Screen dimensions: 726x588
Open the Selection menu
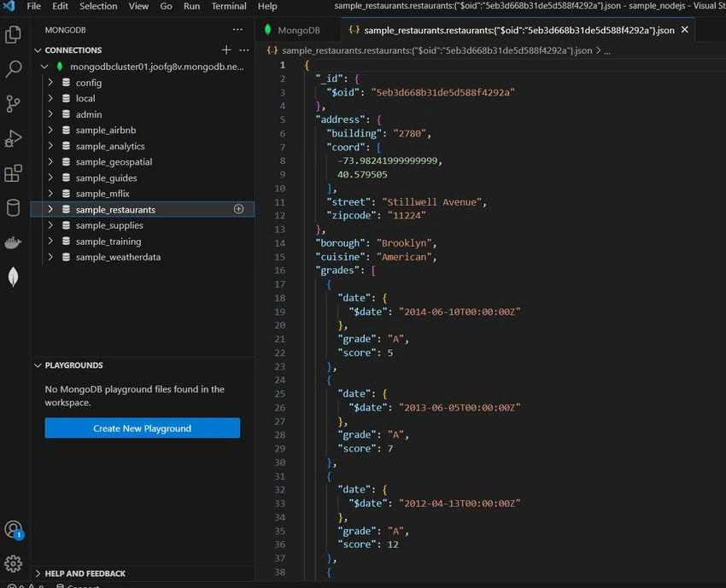(98, 6)
